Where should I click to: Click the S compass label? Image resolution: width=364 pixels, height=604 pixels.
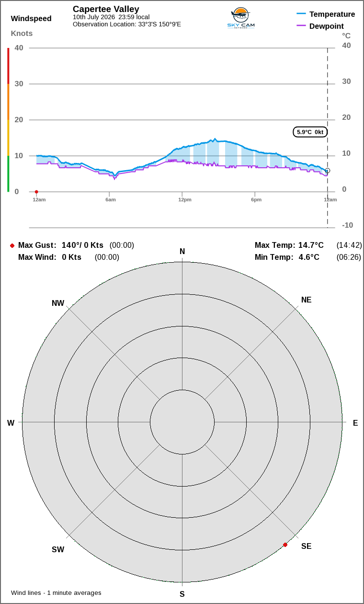point(182,594)
